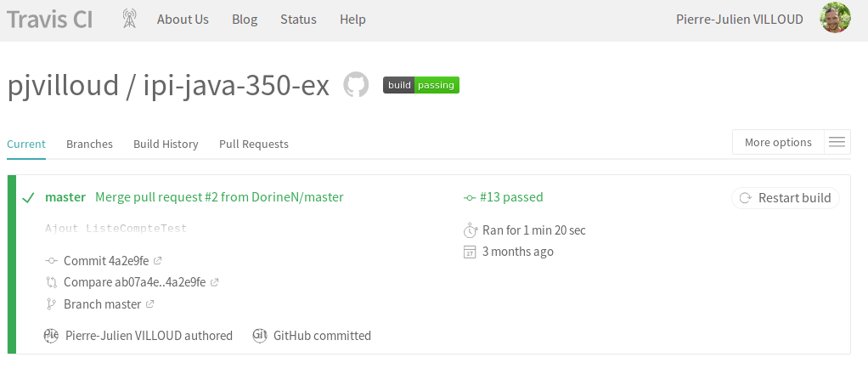Go to the Status page in header

point(298,20)
